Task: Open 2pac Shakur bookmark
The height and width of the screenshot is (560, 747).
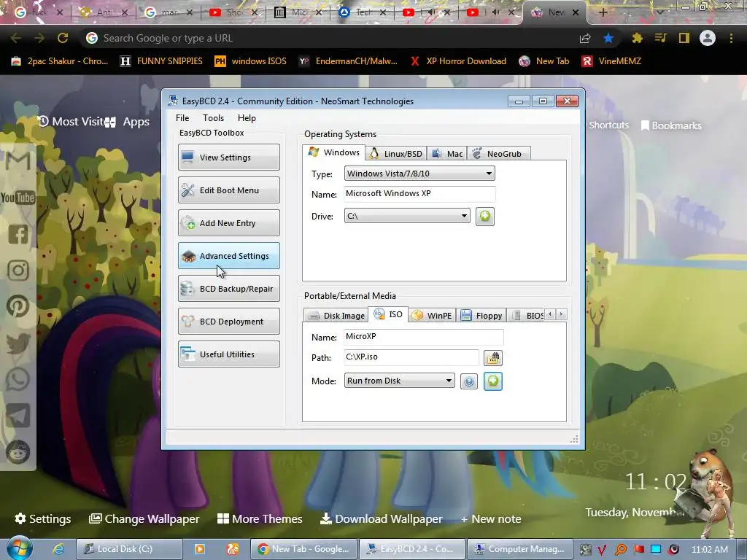Action: (x=60, y=61)
